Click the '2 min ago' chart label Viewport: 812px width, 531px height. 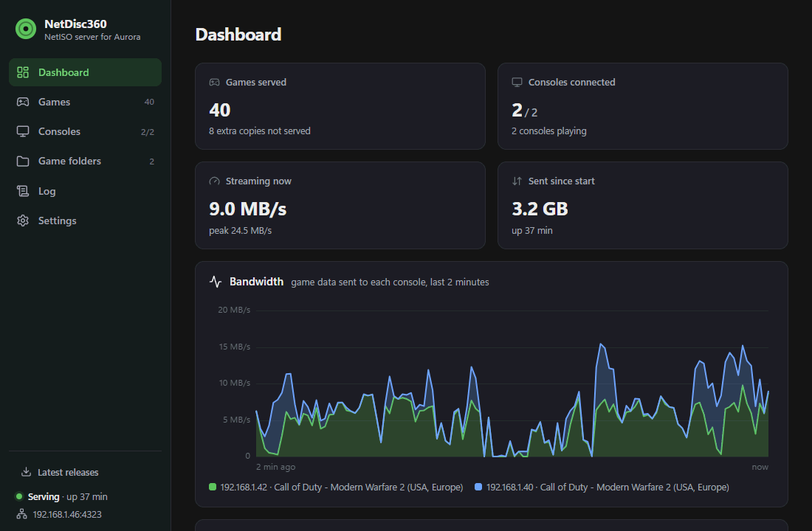click(x=275, y=467)
